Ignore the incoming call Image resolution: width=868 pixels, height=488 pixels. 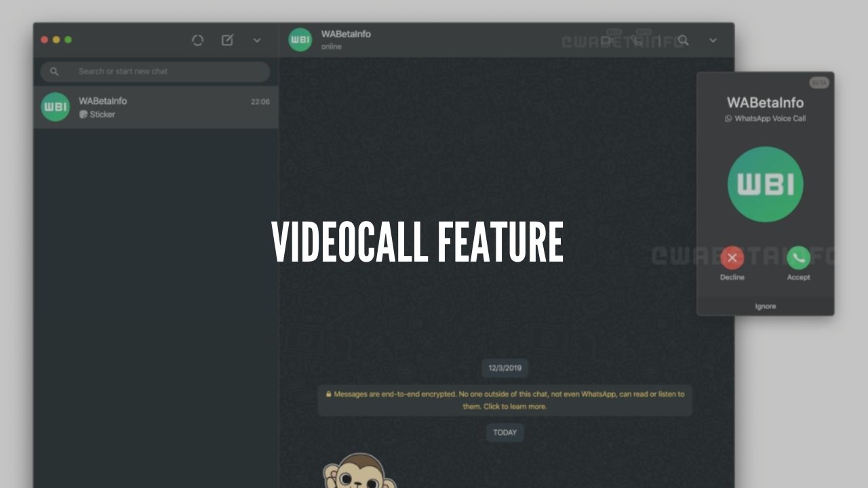(764, 306)
